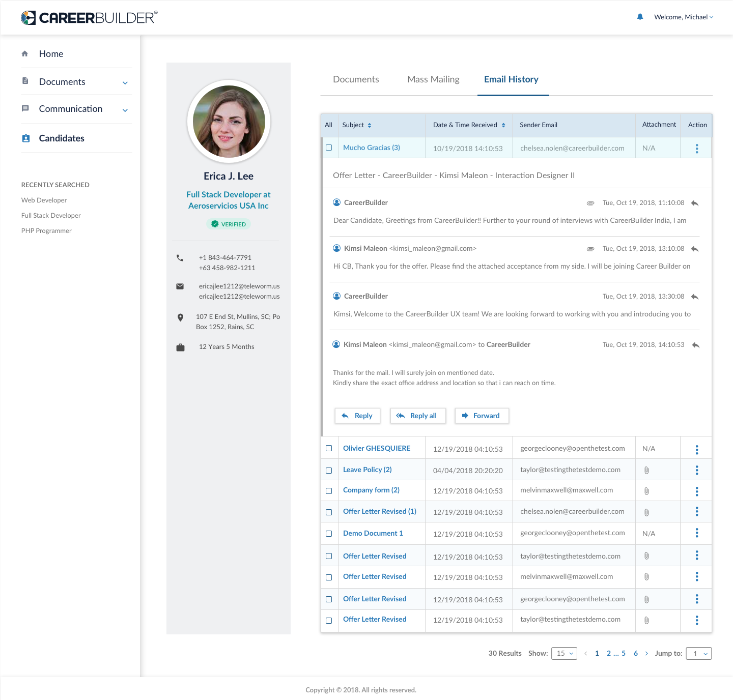This screenshot has width=733, height=700.
Task: Click attachment clip on 11:10:08 message
Action: coord(590,203)
